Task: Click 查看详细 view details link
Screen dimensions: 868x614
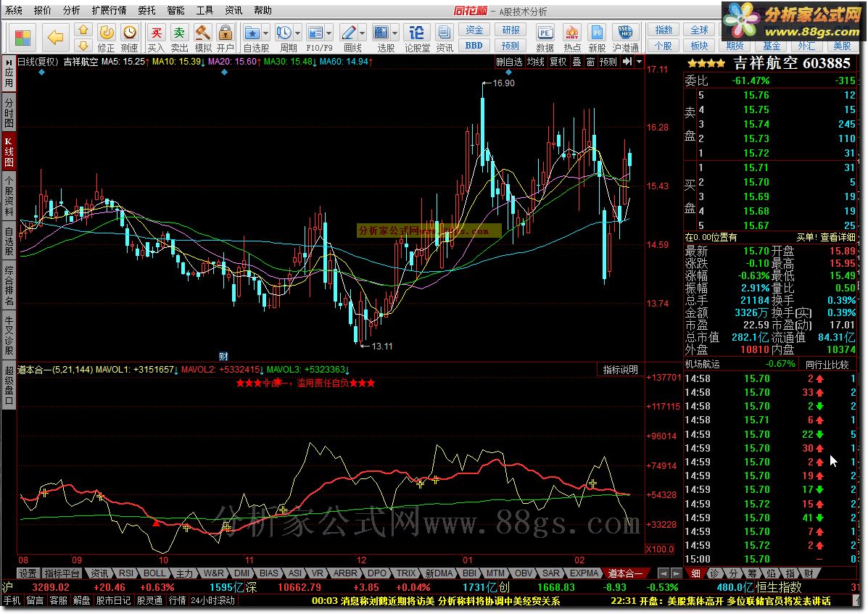Action: point(838,237)
